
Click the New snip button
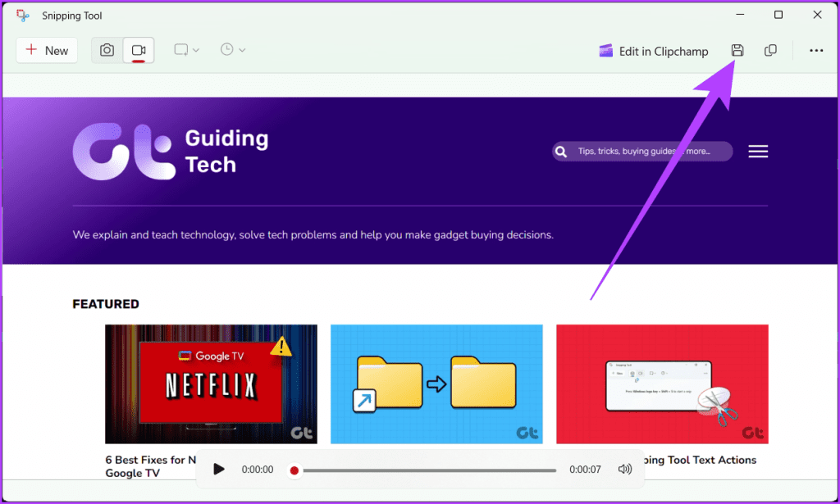(x=47, y=50)
